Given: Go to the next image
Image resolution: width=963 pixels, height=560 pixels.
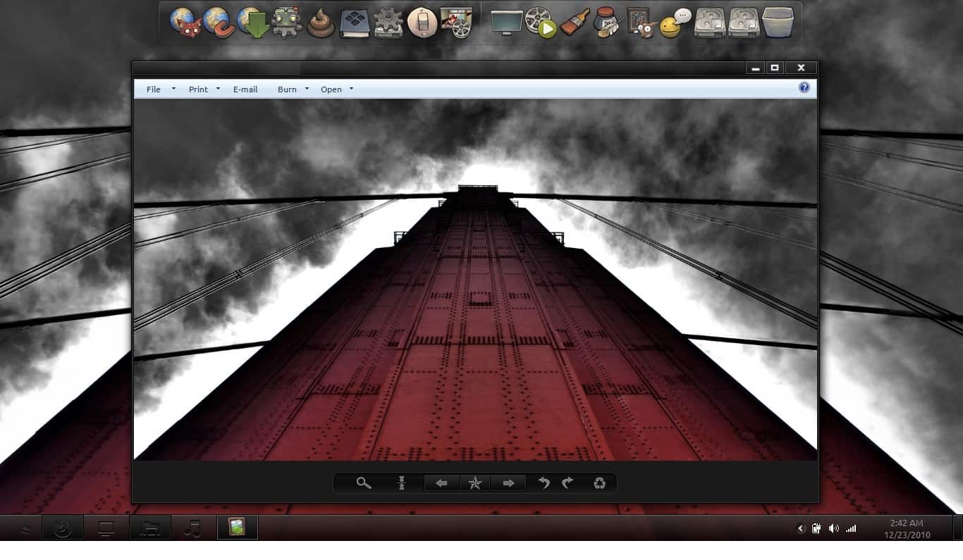Looking at the screenshot, I should [508, 483].
